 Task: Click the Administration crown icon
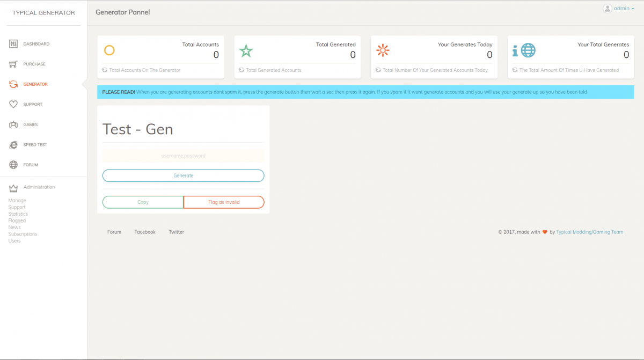pos(13,188)
